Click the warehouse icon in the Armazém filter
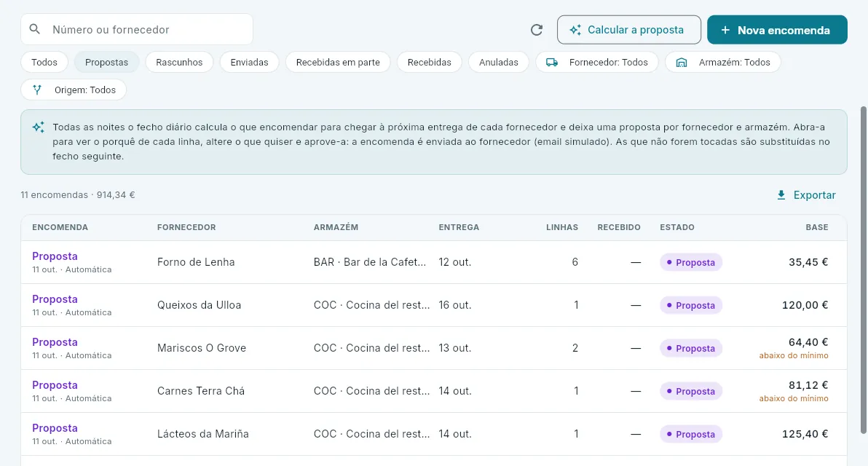Image resolution: width=868 pixels, height=466 pixels. click(x=682, y=63)
